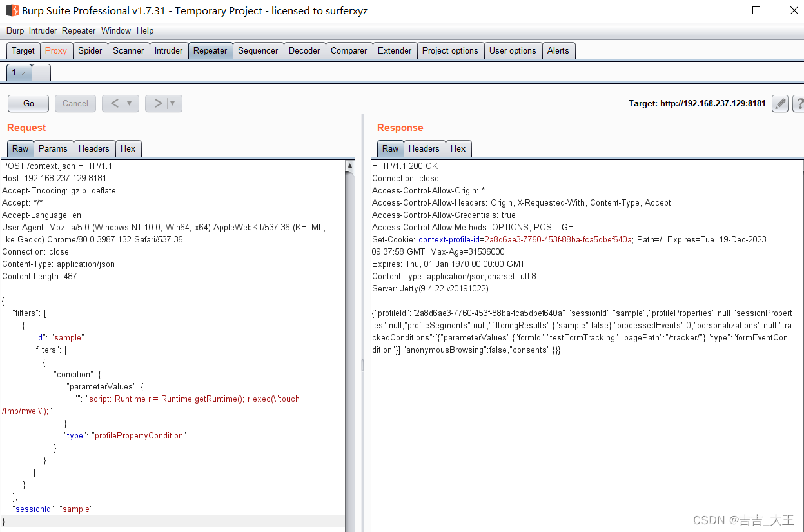Open the Window menu
804x532 pixels.
pyautogui.click(x=116, y=30)
